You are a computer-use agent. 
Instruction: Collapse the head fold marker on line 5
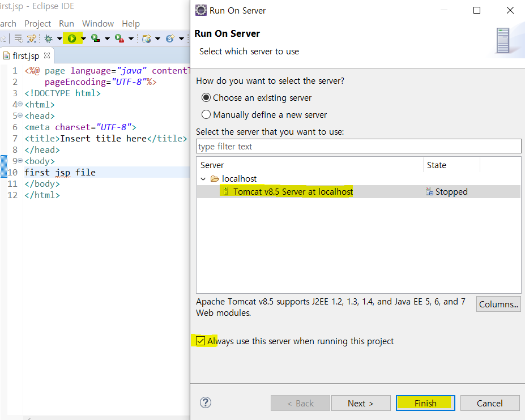pos(20,115)
